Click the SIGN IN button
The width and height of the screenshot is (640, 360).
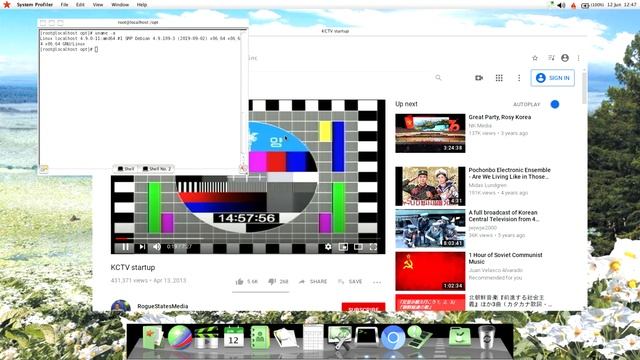(x=553, y=78)
